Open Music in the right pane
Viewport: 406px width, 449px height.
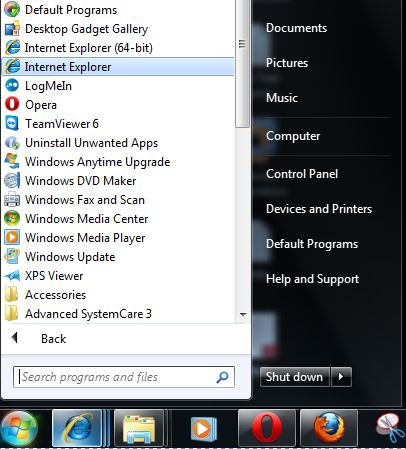point(282,98)
